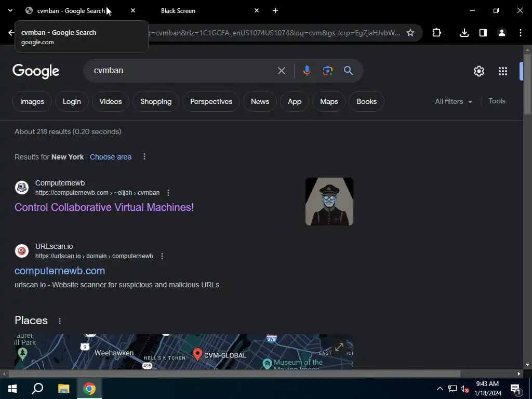Bookmark this page with the star icon

[410, 33]
